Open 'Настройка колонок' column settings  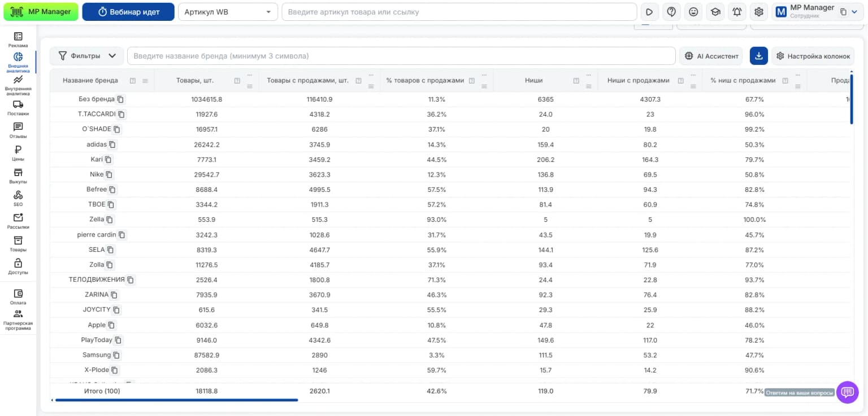click(x=813, y=56)
